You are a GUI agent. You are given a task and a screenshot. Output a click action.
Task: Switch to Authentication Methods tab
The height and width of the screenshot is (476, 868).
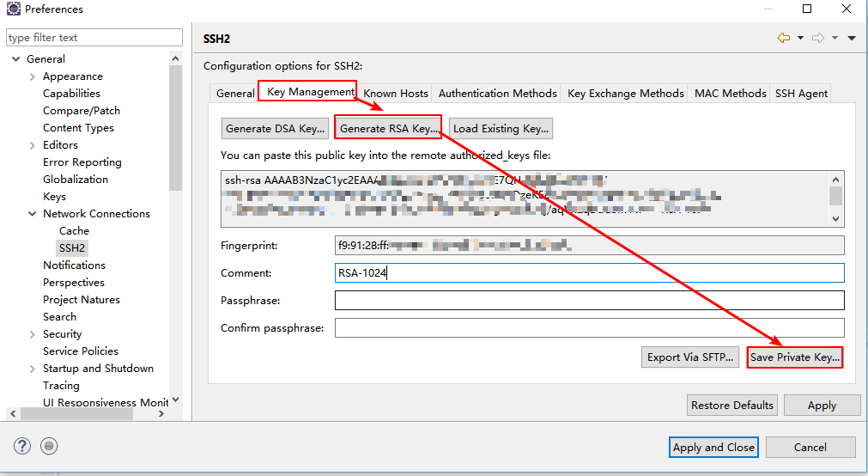[x=497, y=93]
